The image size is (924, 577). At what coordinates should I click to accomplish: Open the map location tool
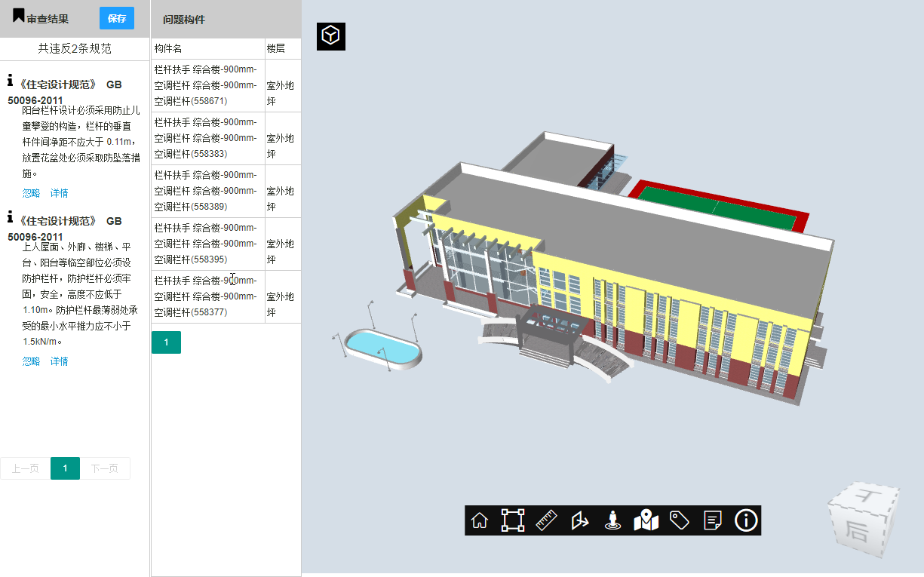coord(646,520)
